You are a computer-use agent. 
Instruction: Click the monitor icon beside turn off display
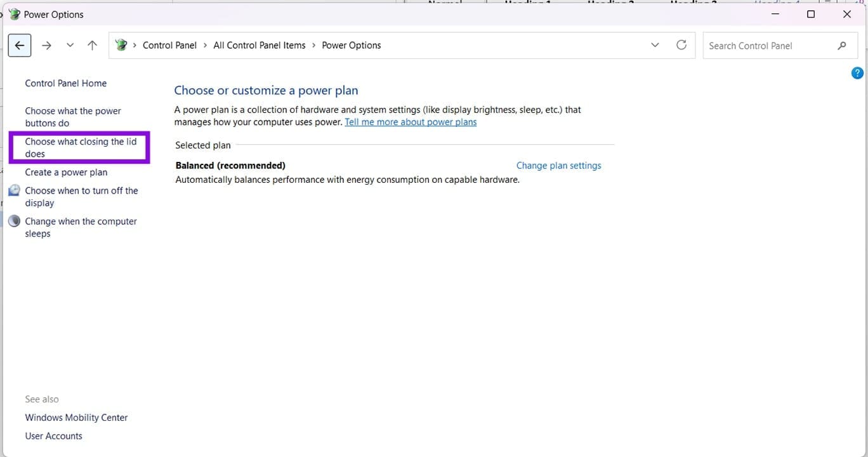pos(14,190)
